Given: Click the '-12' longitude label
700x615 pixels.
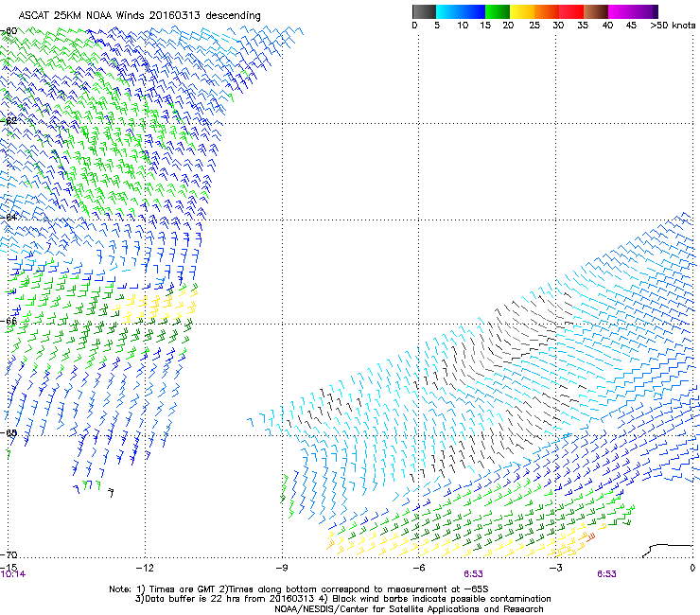Looking at the screenshot, I should [145, 567].
